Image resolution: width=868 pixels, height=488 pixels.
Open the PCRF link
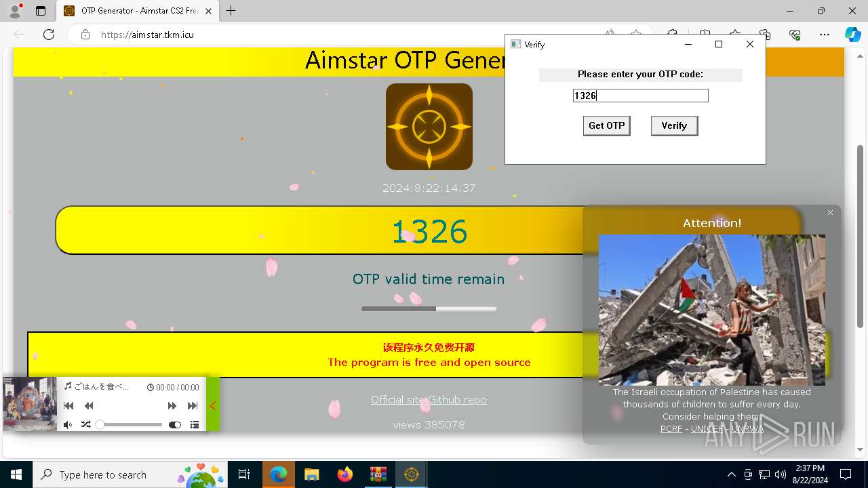pos(671,428)
